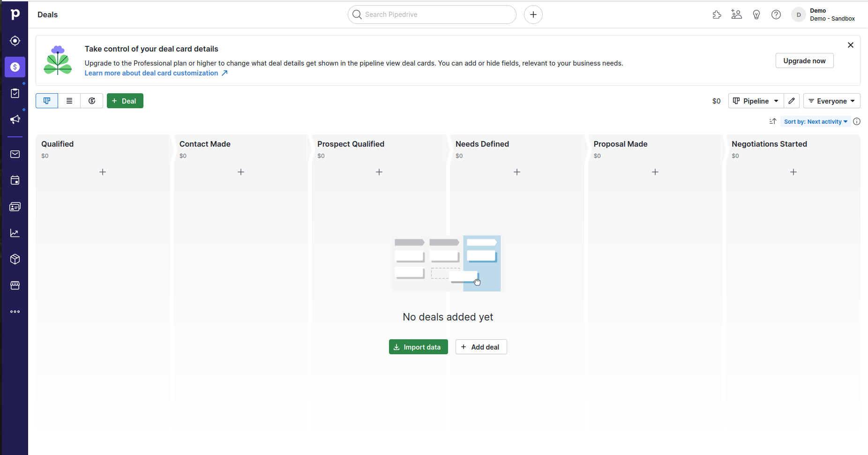Open Insights chart icon in sidebar

point(15,233)
